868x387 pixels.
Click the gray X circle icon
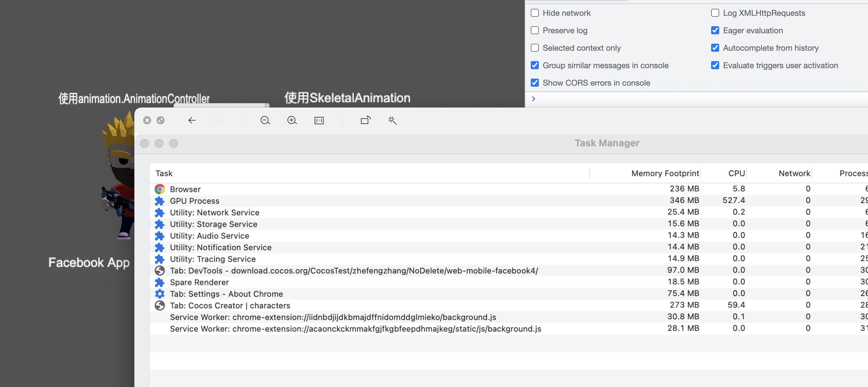tap(147, 120)
